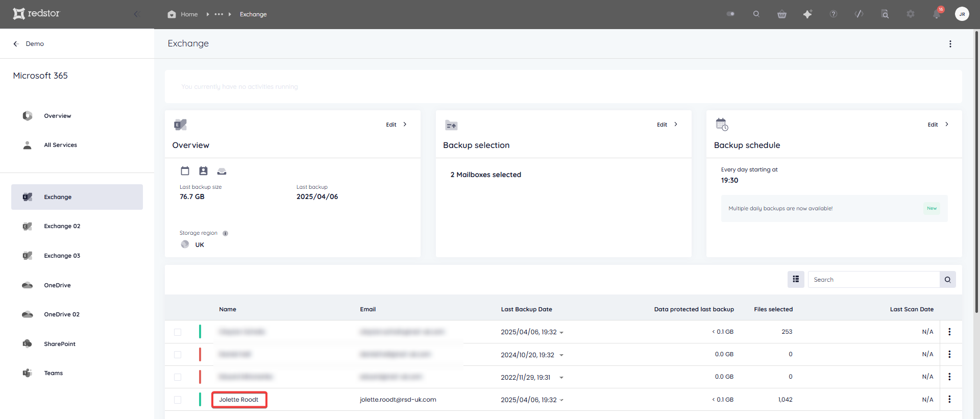The image size is (980, 419).
Task: Open row menu for 2024/10/20 mailbox
Action: pos(949,354)
